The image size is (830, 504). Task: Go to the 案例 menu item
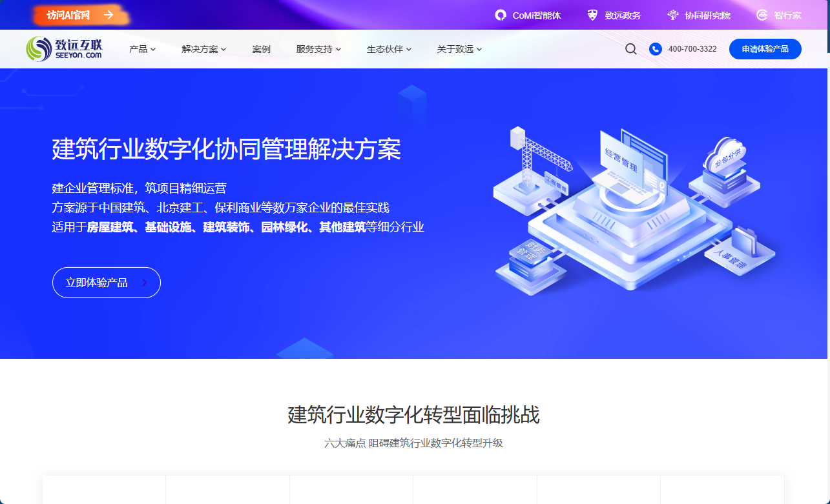261,49
